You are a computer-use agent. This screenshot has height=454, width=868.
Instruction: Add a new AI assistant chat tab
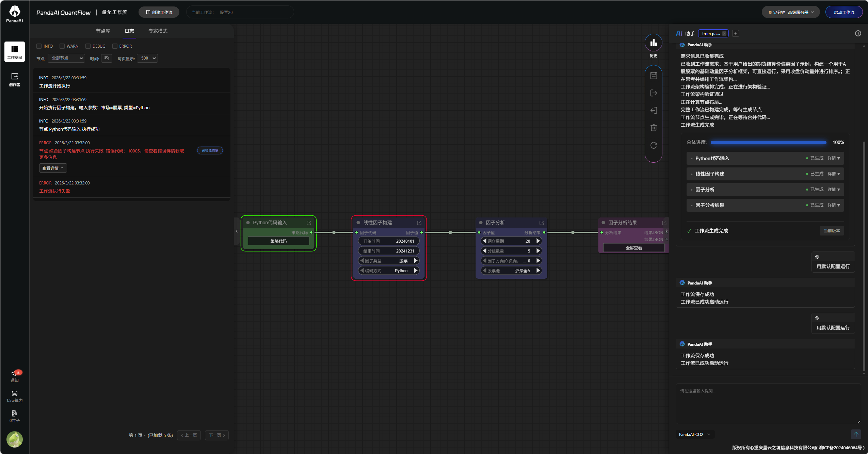736,33
